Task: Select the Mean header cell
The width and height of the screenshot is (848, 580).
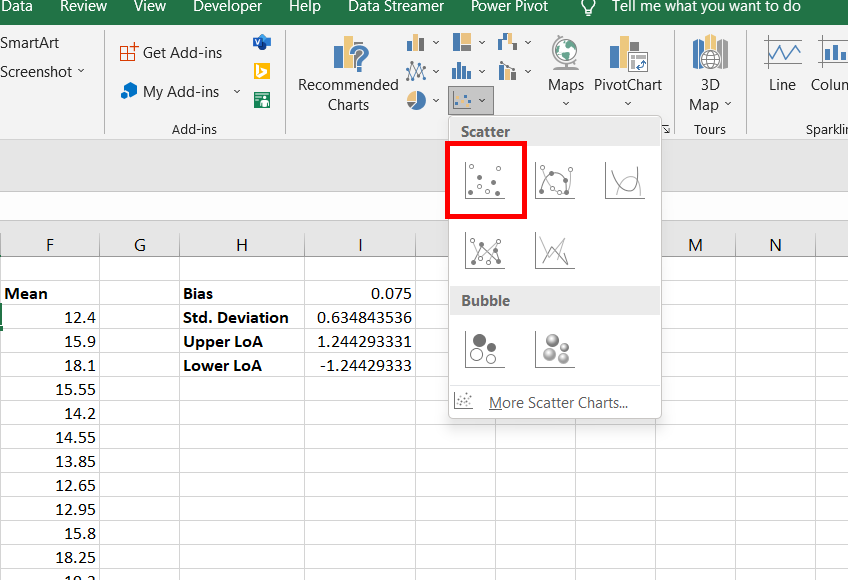Action: click(x=50, y=293)
